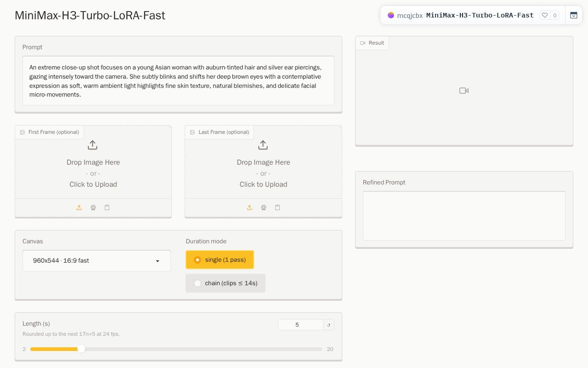Click the 'Rounded up to the next 17n+5' note
Viewport: 588px width, 368px height.
click(71, 334)
